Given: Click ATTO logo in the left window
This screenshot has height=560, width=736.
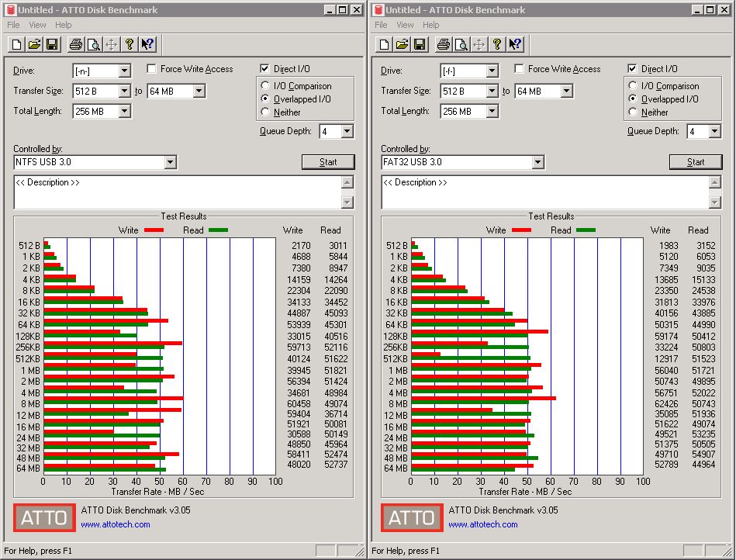Looking at the screenshot, I should 44,518.
